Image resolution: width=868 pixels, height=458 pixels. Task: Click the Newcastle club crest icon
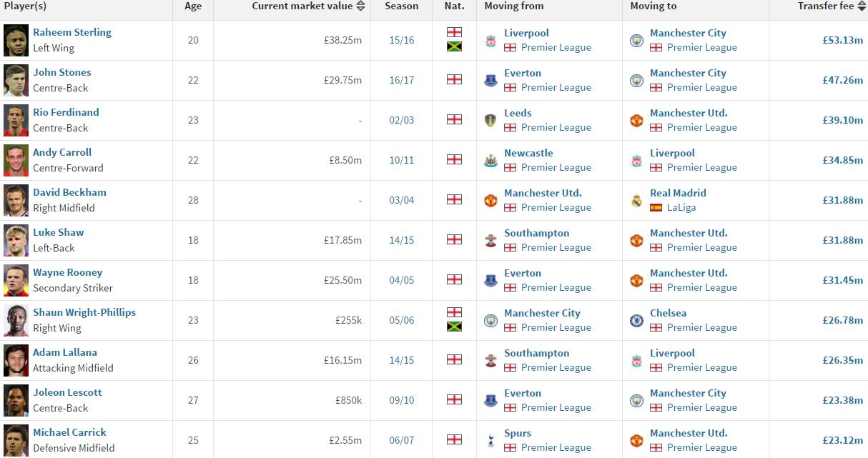(490, 161)
